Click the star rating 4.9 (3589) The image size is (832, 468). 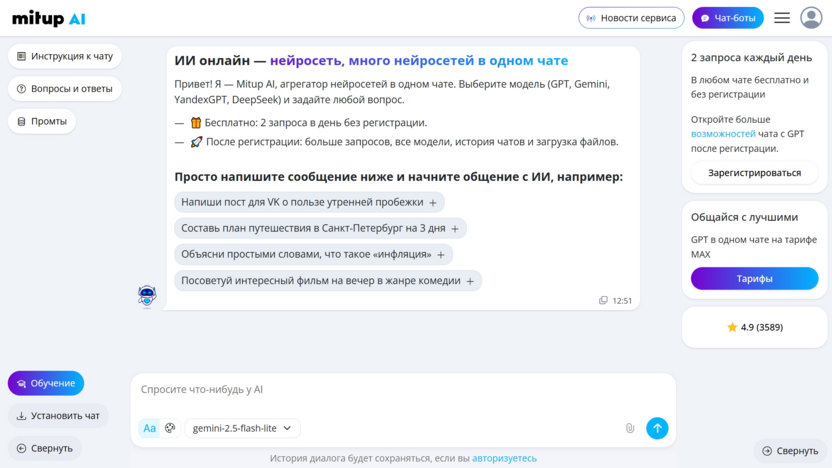755,327
